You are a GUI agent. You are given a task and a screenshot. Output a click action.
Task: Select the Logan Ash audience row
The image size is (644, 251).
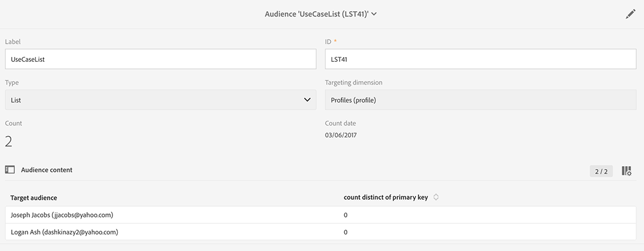coord(65,232)
